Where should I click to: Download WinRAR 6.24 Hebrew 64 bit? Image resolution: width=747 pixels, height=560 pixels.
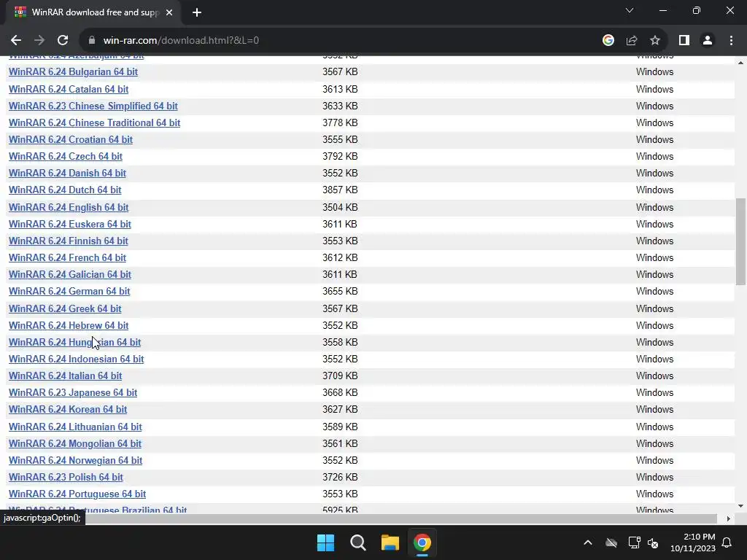(69, 325)
